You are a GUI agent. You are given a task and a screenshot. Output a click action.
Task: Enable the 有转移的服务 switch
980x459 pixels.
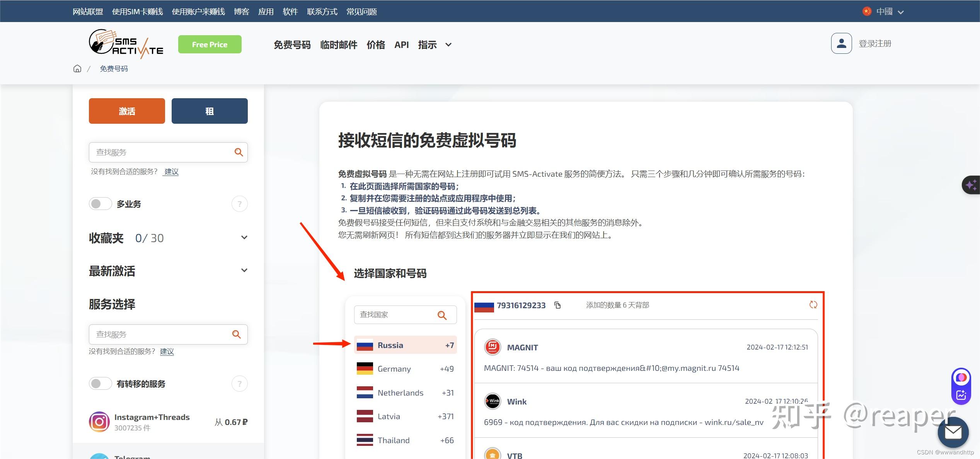click(100, 384)
